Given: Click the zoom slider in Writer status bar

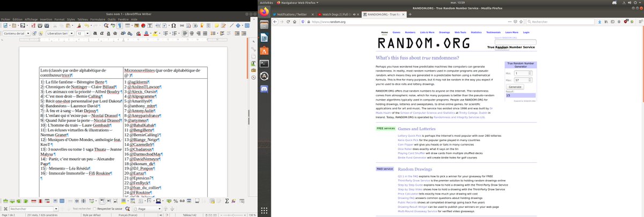Looking at the screenshot, I should coord(234,215).
